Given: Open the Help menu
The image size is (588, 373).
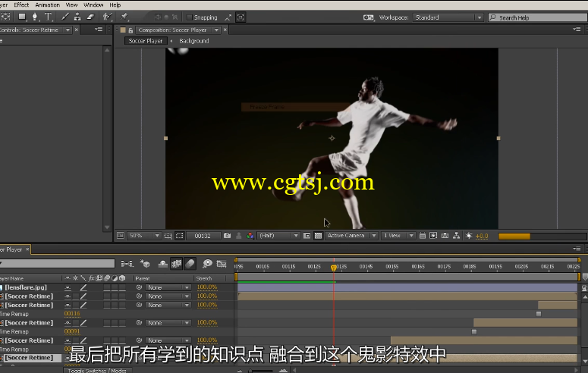Looking at the screenshot, I should point(115,5).
